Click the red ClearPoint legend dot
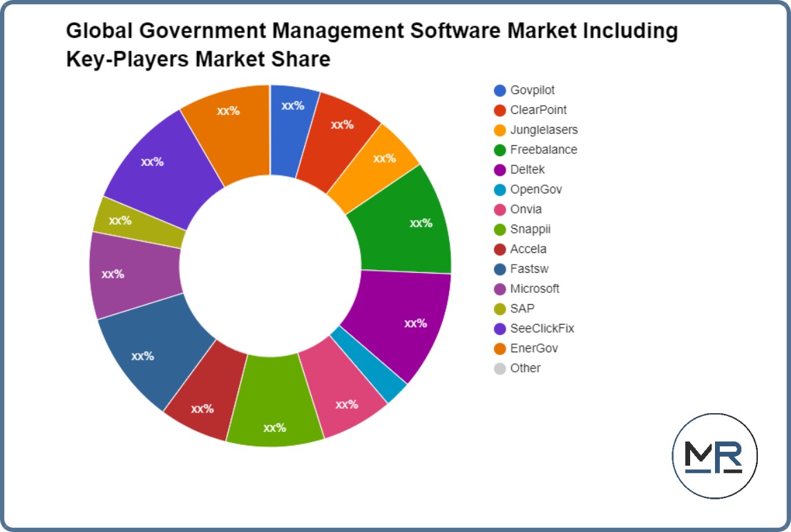 (x=500, y=111)
